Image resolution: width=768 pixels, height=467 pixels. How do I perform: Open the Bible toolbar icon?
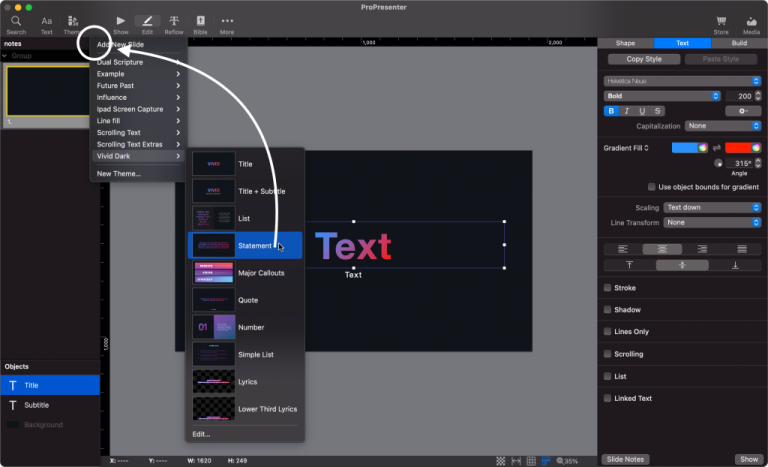click(x=201, y=24)
